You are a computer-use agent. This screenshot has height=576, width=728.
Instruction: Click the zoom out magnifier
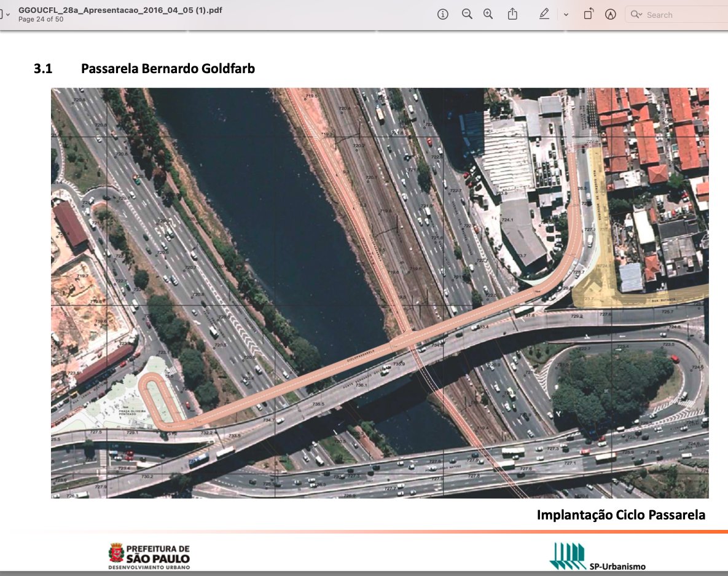(x=467, y=15)
